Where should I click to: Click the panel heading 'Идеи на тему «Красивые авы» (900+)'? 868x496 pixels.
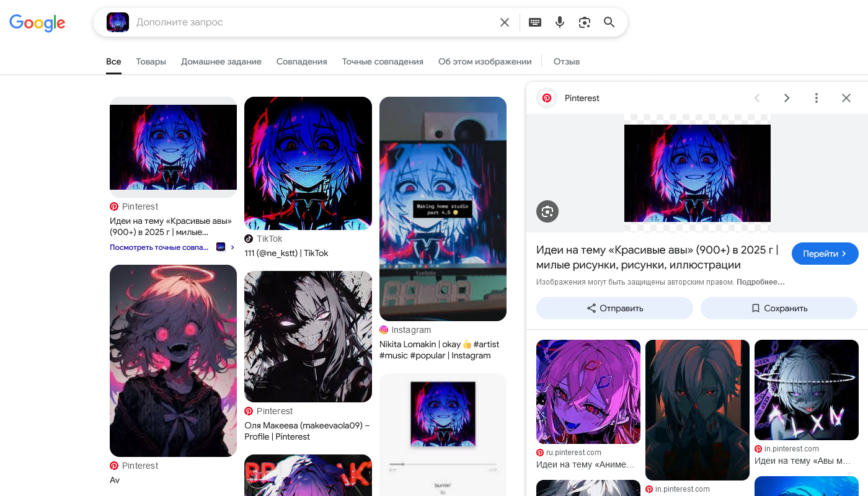point(657,259)
